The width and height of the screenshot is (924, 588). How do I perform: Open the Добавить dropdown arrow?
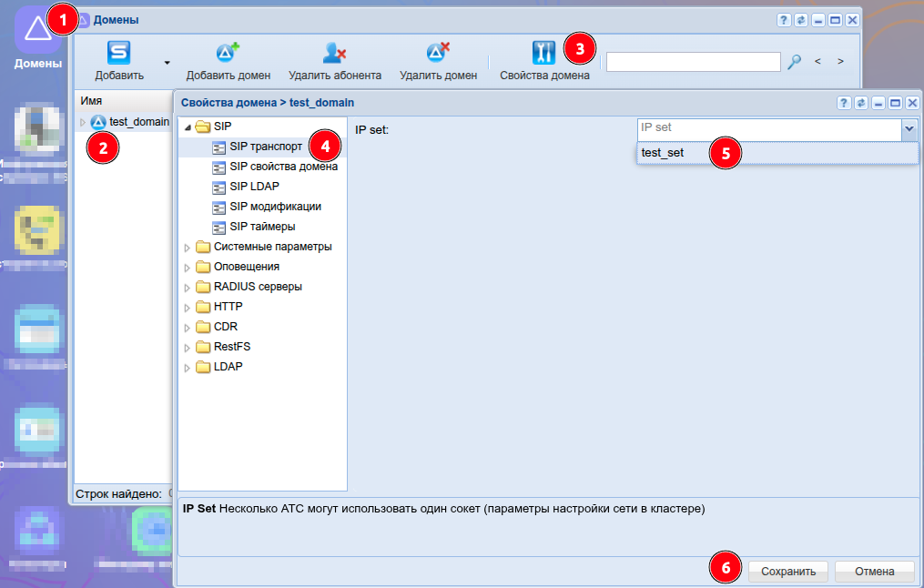coord(168,63)
